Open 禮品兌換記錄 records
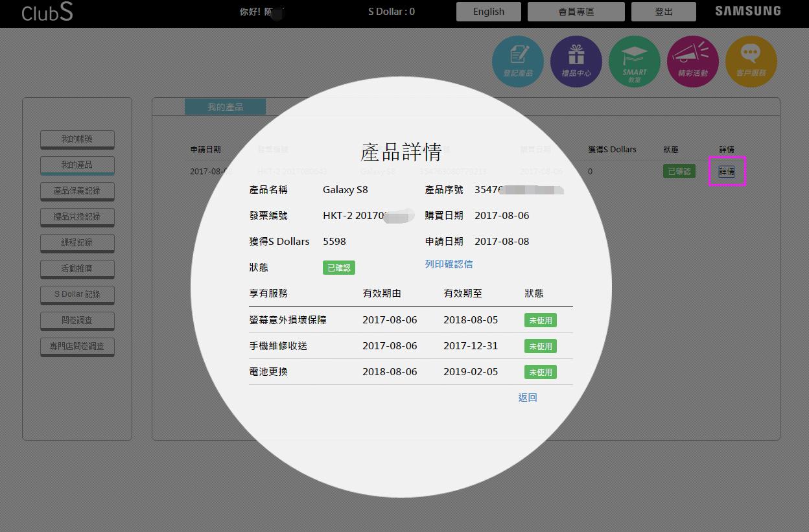This screenshot has height=532, width=809. coord(77,216)
